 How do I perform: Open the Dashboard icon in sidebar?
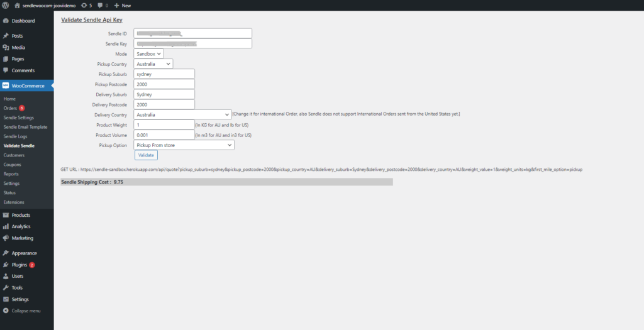point(6,21)
